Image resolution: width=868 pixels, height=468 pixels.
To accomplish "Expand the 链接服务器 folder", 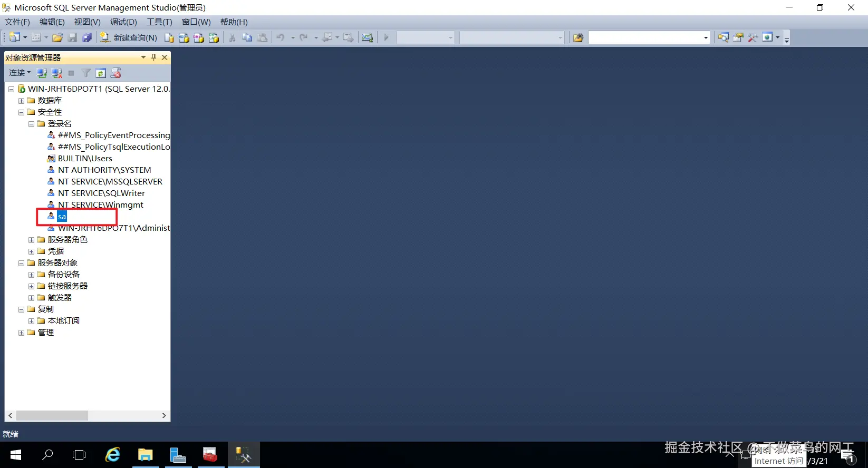I will pos(31,286).
